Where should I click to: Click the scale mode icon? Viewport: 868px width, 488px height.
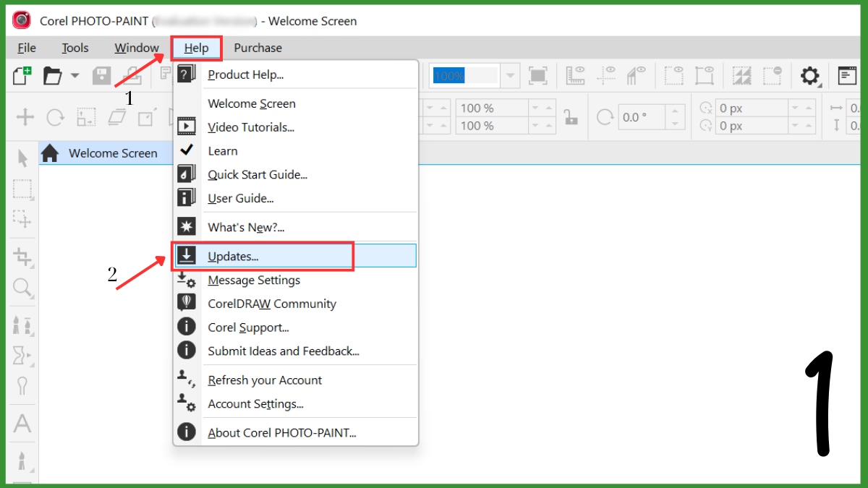(x=86, y=117)
